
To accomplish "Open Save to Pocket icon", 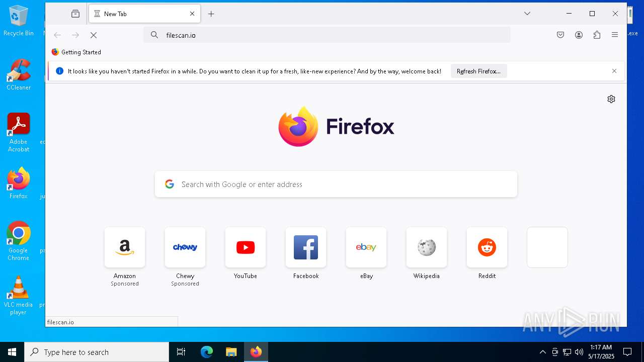I will point(560,35).
